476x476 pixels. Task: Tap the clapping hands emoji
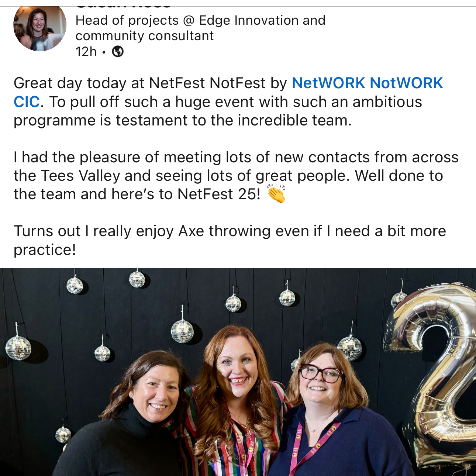click(276, 194)
